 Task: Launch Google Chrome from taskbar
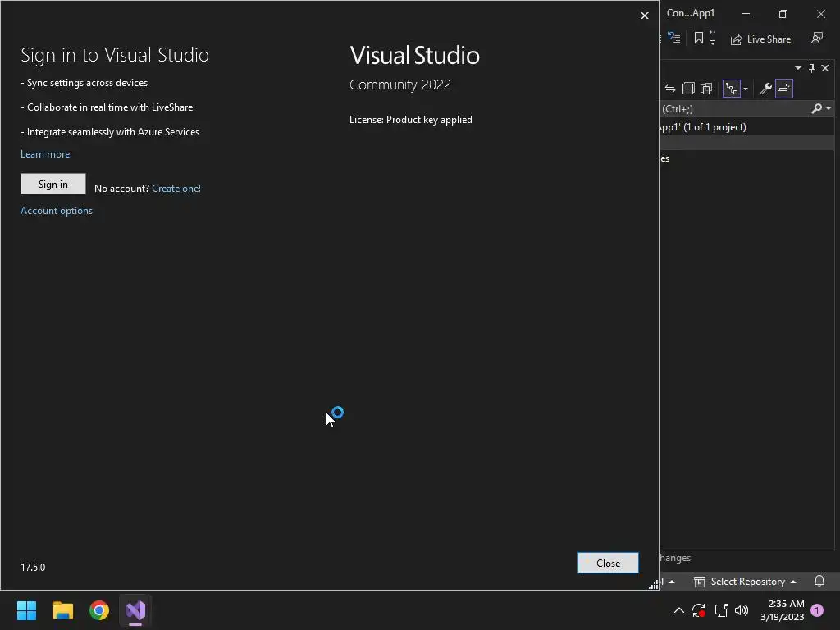99,610
